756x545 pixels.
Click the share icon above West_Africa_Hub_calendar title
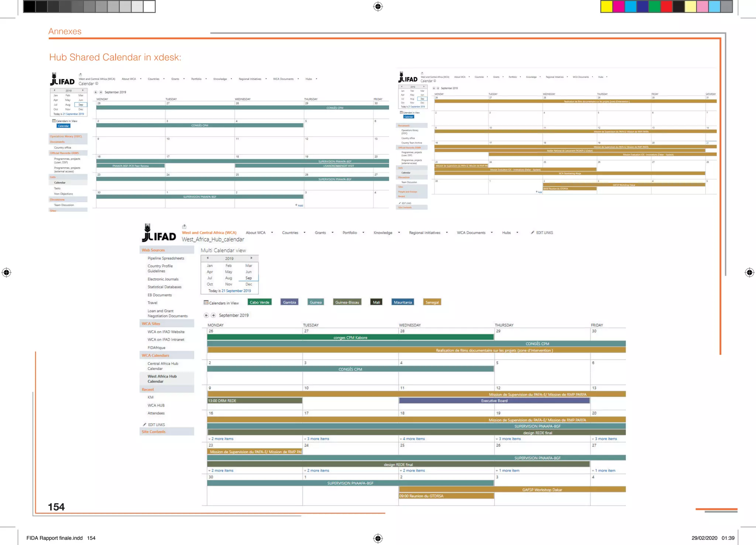[184, 227]
